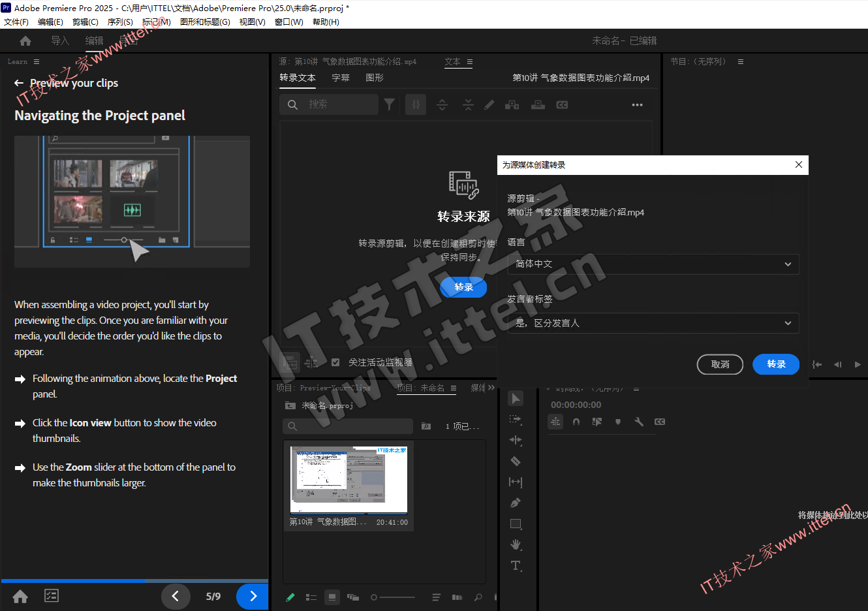Switch the Project panel to icon view
868x611 pixels.
pos(332,597)
